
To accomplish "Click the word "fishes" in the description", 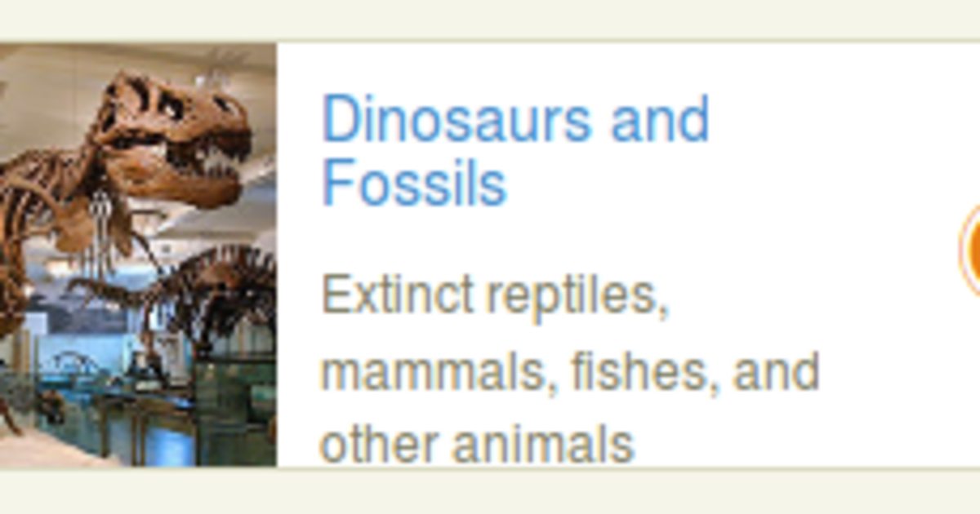I will (x=645, y=372).
